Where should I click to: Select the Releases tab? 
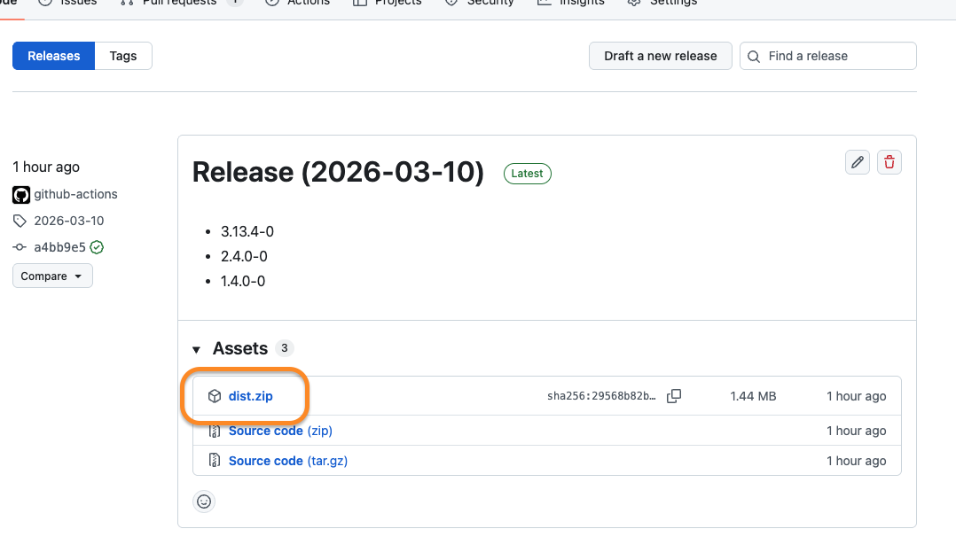(54, 56)
